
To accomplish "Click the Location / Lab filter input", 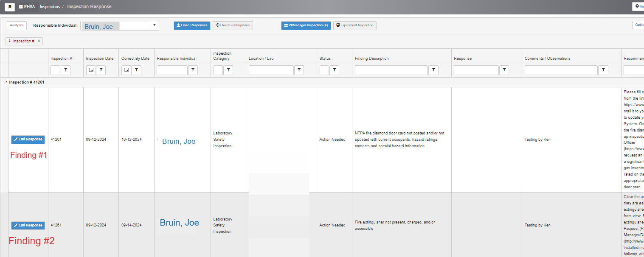I will click(x=271, y=70).
